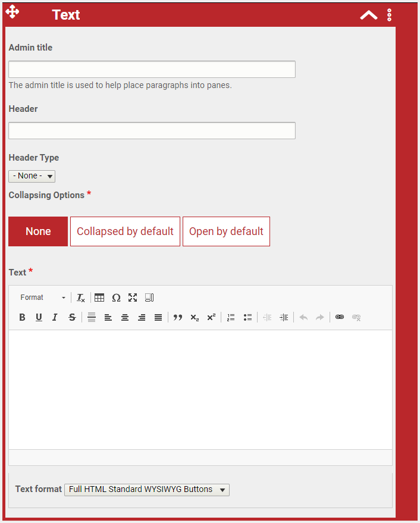420x523 pixels.
Task: Insert bulleted list
Action: coord(247,317)
